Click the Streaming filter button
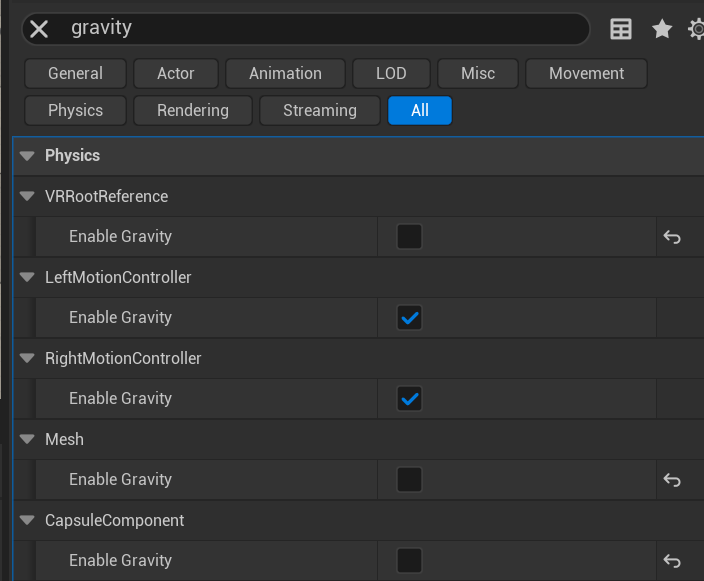Image resolution: width=704 pixels, height=581 pixels. tap(319, 110)
